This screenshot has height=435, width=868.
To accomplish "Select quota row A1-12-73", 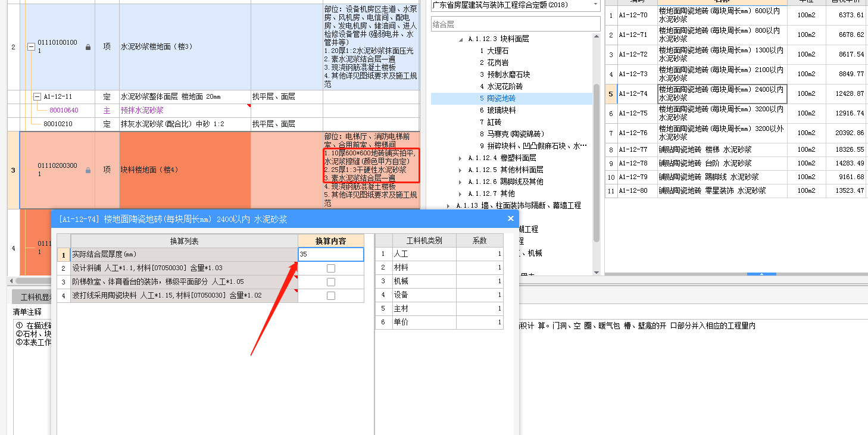I will (735, 74).
